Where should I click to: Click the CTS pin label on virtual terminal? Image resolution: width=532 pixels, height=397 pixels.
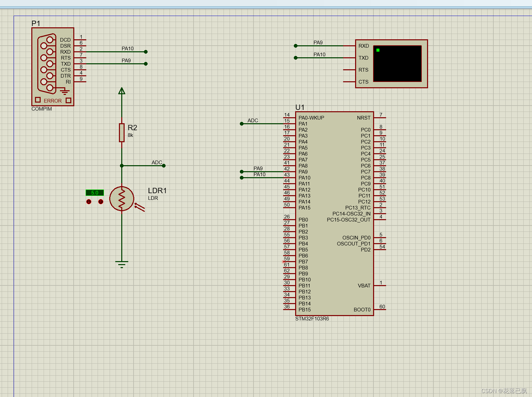pos(363,82)
